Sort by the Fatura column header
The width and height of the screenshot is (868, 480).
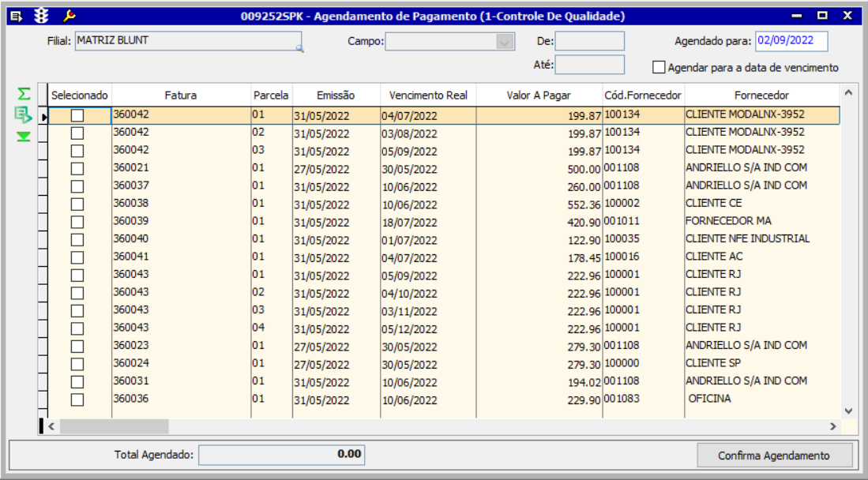click(x=181, y=96)
